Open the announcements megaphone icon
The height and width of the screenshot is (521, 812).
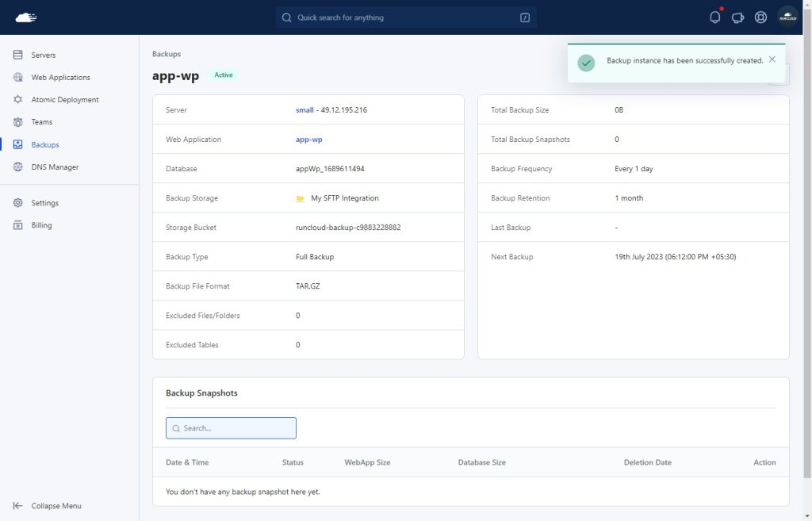coord(737,17)
